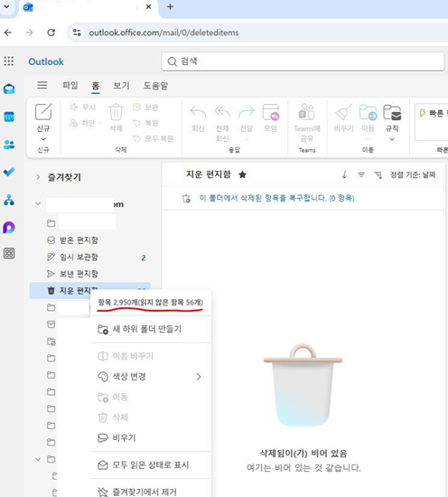Click the filter icon in message list header
448x497 pixels.
(x=361, y=174)
